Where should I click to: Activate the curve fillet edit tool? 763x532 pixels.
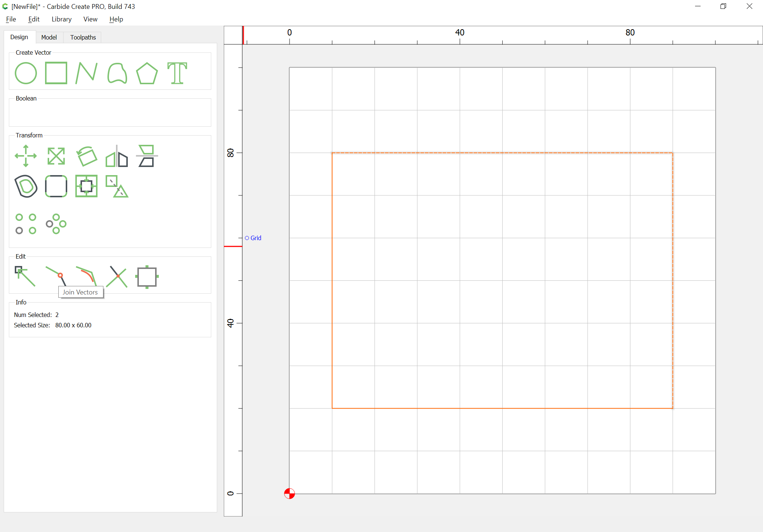[x=86, y=276]
